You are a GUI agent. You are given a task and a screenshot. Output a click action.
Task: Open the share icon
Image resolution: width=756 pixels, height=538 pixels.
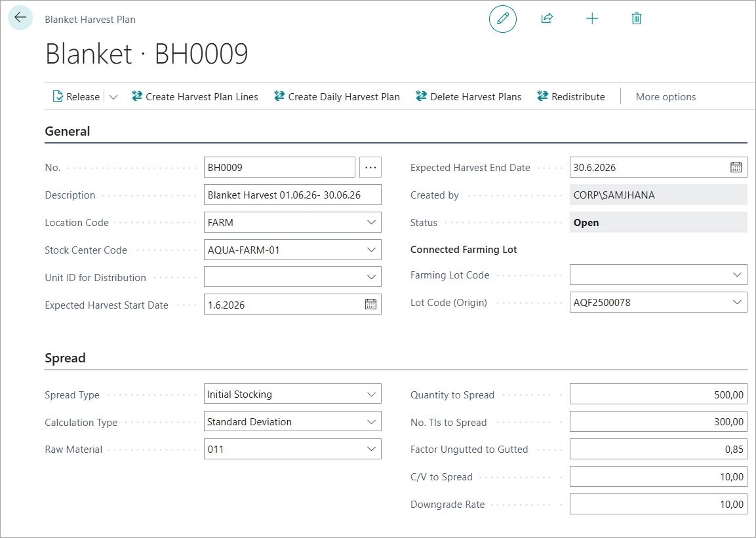(547, 19)
